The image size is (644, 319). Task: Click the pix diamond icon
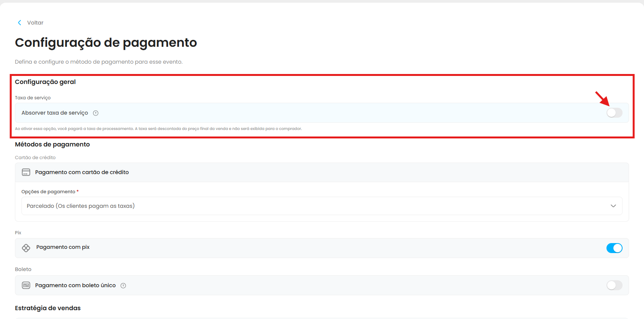tap(26, 248)
